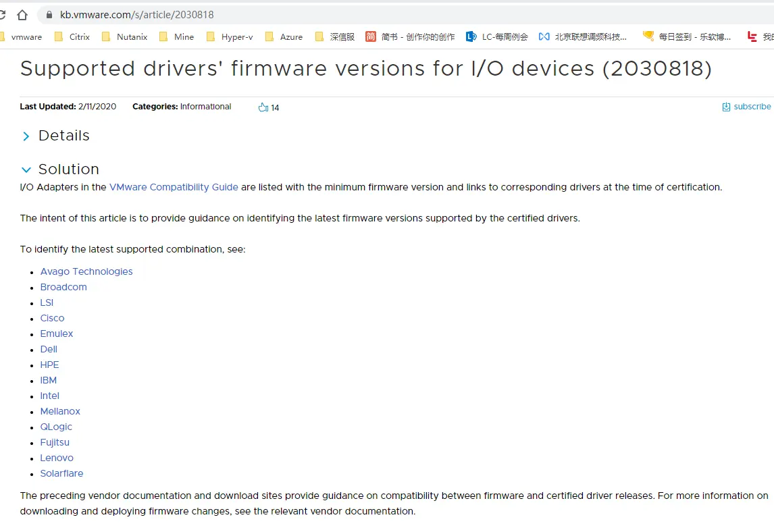
Task: Click the subscribe link
Action: pyautogui.click(x=746, y=107)
